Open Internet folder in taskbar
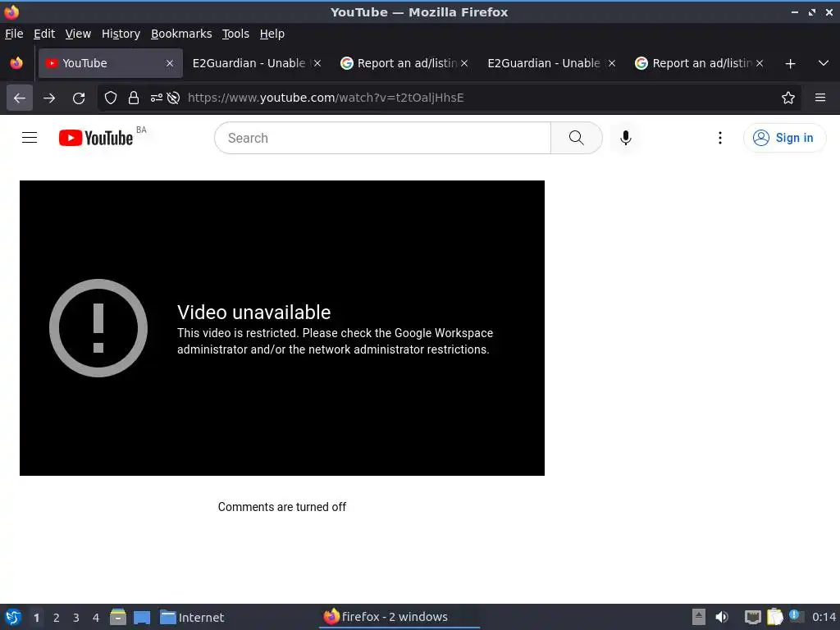Viewport: 840px width, 630px height. 192,618
